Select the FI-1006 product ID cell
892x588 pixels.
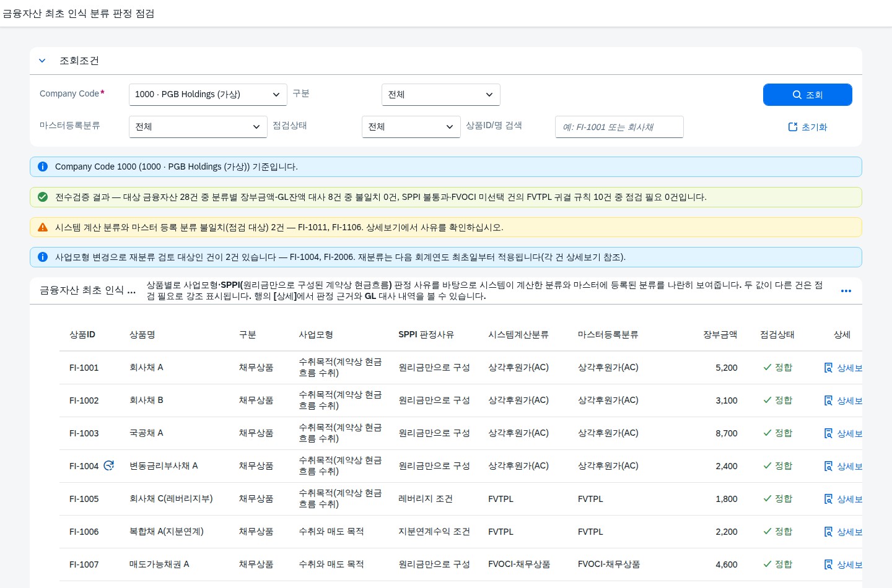(x=84, y=532)
